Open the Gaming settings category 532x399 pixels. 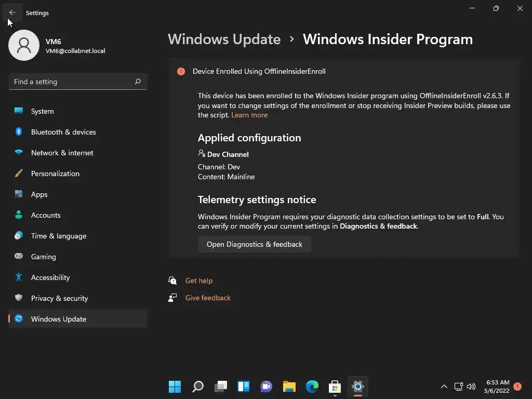(x=78, y=257)
